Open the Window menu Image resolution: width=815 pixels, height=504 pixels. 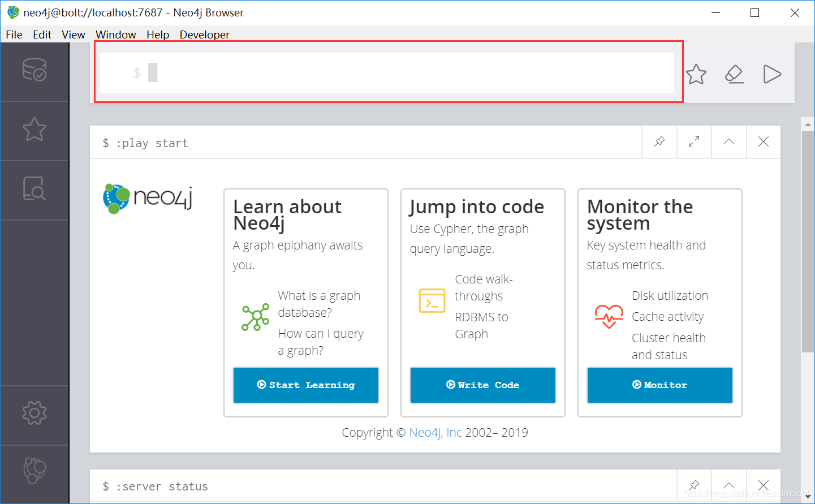(116, 35)
